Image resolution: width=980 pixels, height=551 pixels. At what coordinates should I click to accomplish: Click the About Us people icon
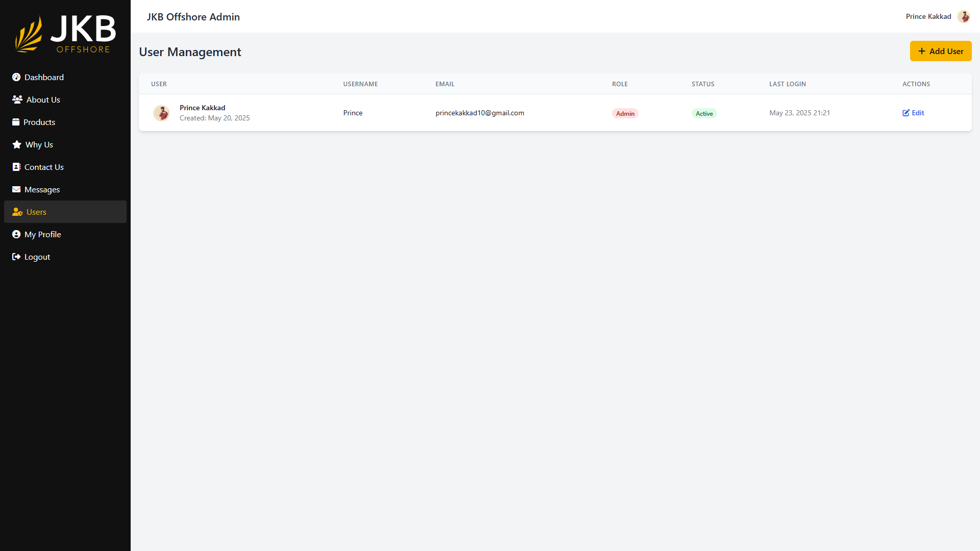(17, 99)
